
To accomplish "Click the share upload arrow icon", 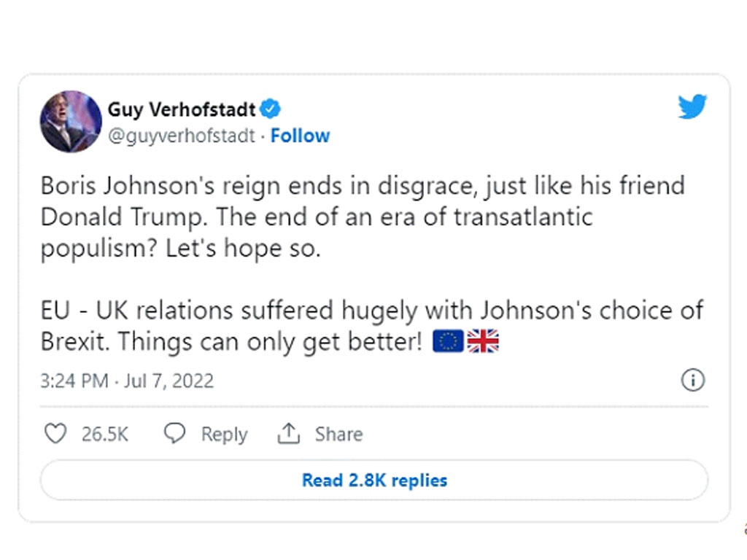I will [288, 433].
